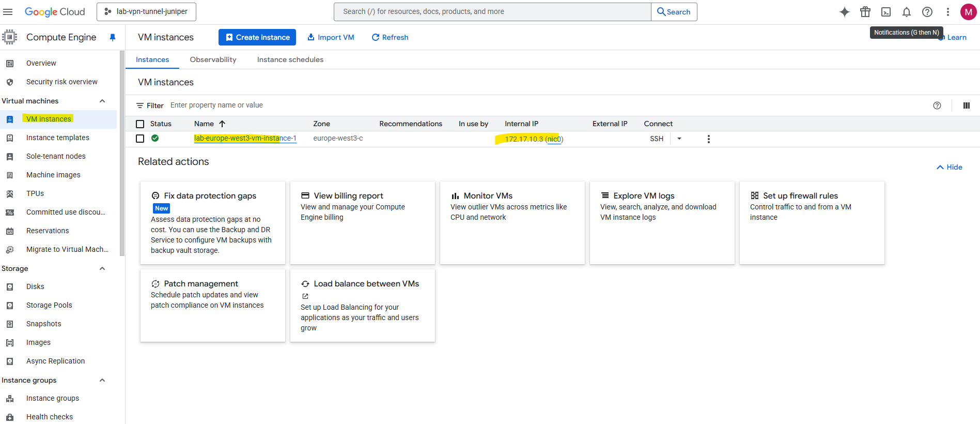Open Storage Pools in sidebar
Image resolution: width=980 pixels, height=424 pixels.
[49, 305]
